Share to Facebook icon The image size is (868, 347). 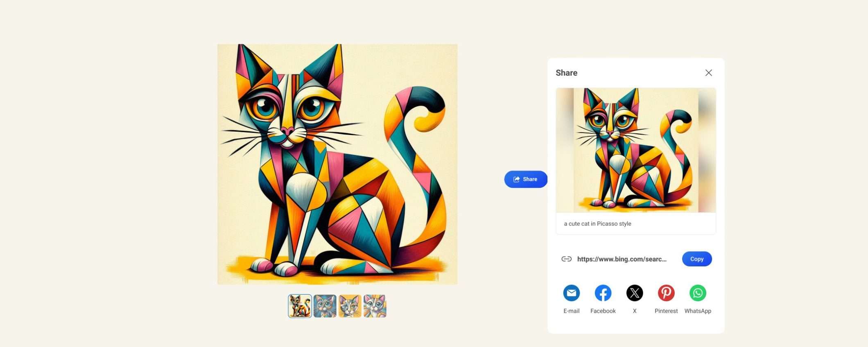[x=603, y=293]
